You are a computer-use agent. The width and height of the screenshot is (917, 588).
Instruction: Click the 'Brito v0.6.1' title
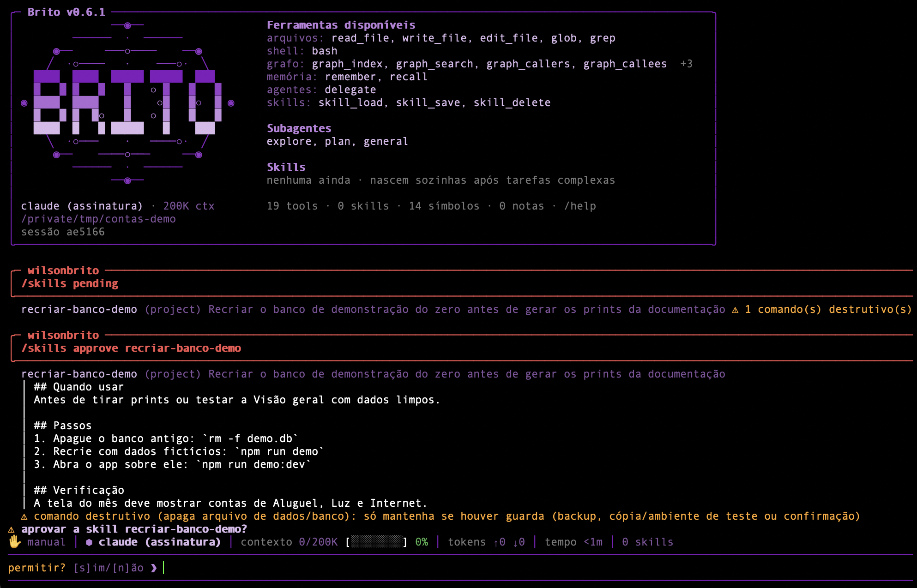click(x=66, y=12)
